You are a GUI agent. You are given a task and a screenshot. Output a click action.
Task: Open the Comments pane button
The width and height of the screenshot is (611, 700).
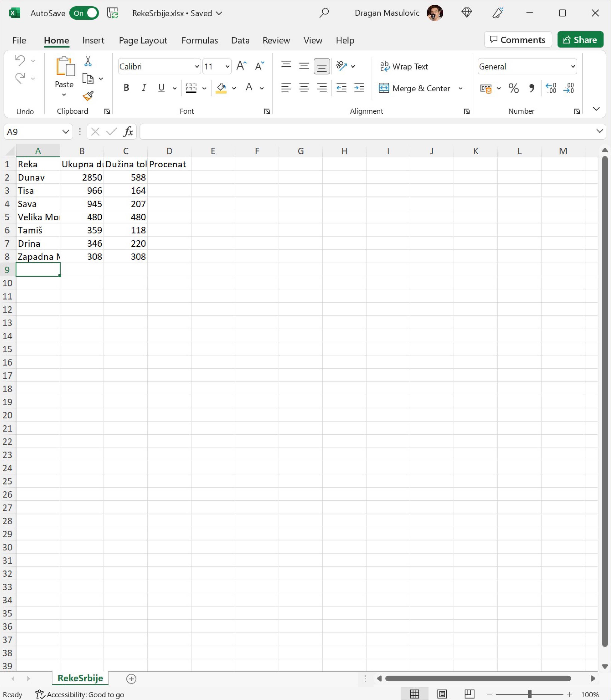[518, 40]
